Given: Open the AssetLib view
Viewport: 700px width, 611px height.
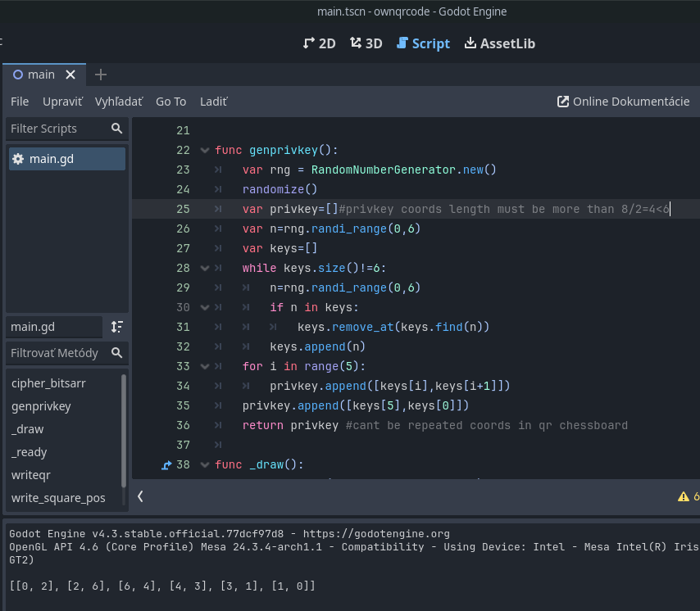Looking at the screenshot, I should [499, 43].
